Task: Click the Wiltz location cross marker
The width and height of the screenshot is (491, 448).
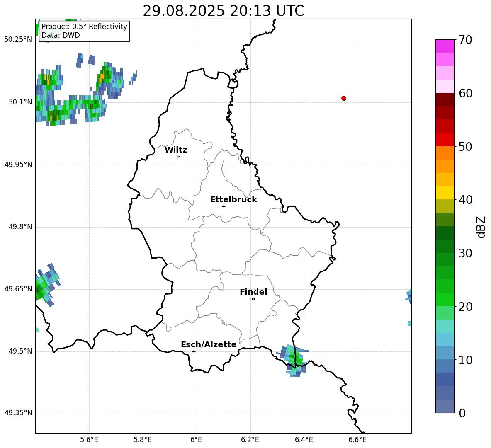Action: 178,157
